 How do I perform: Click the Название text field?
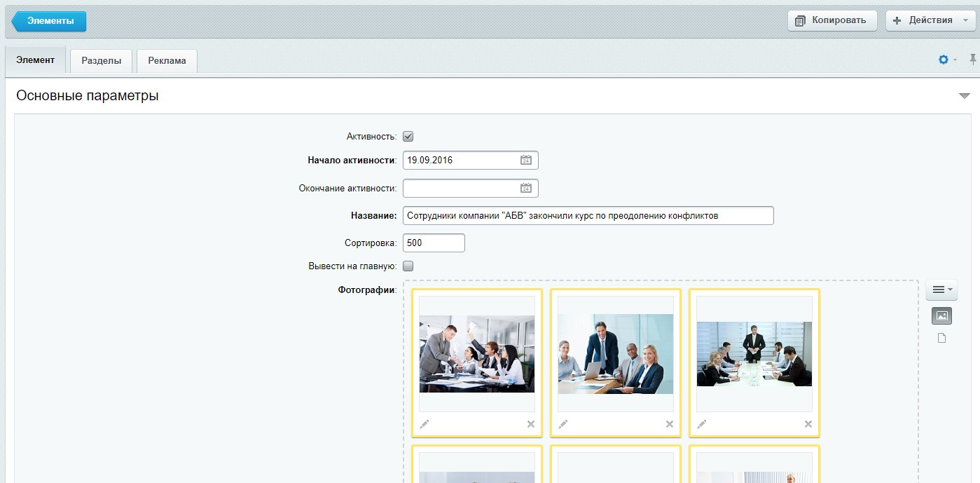[x=588, y=216]
